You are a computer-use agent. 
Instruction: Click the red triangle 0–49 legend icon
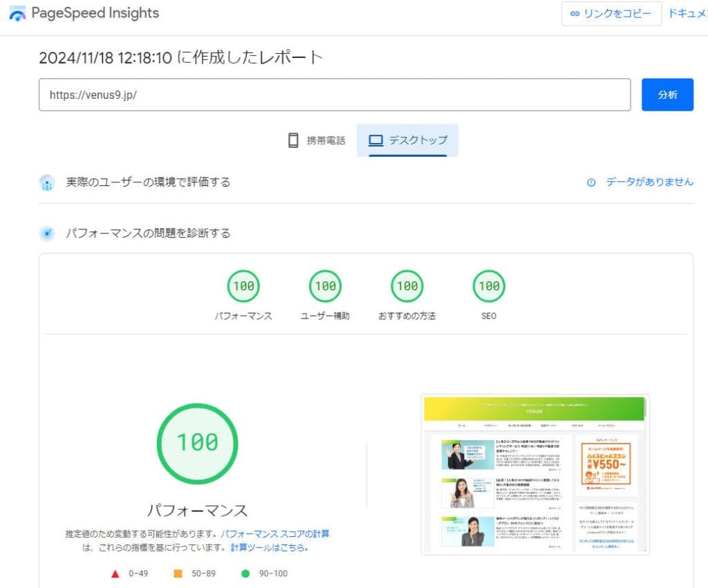pyautogui.click(x=115, y=573)
